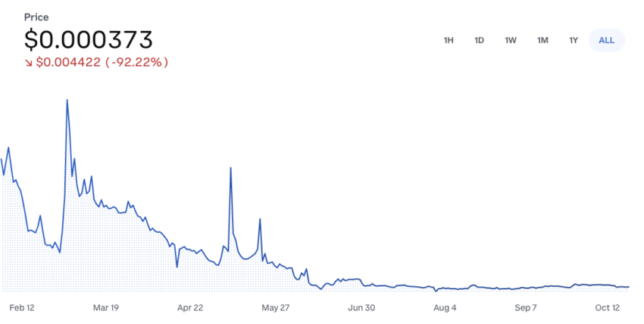Show the 1Y price history

click(x=574, y=40)
